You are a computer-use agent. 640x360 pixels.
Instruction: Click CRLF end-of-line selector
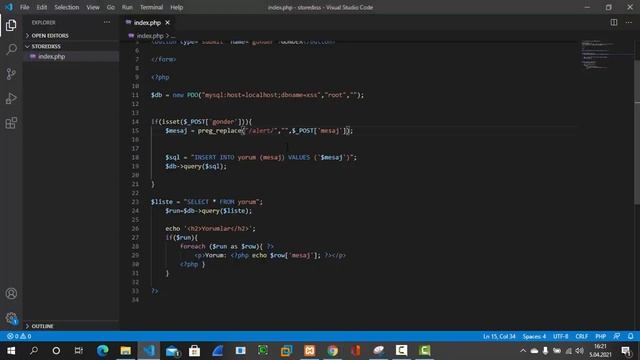[x=582, y=336]
